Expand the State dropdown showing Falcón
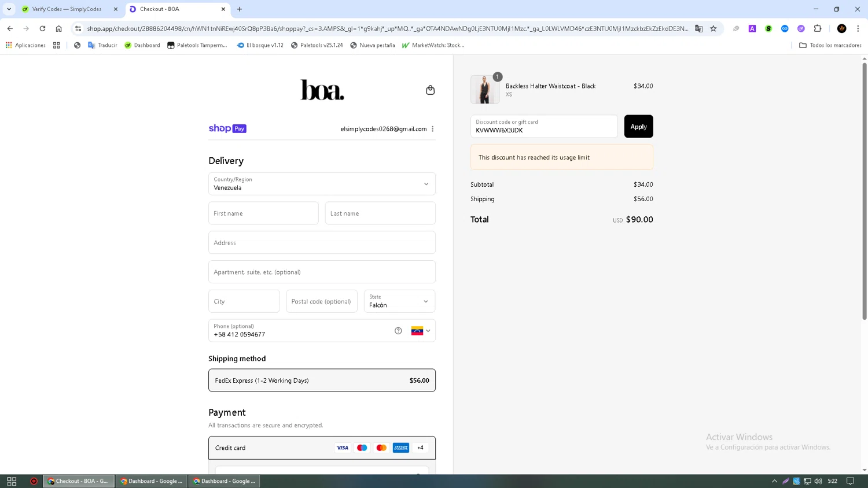This screenshot has height=488, width=868. pos(399,301)
